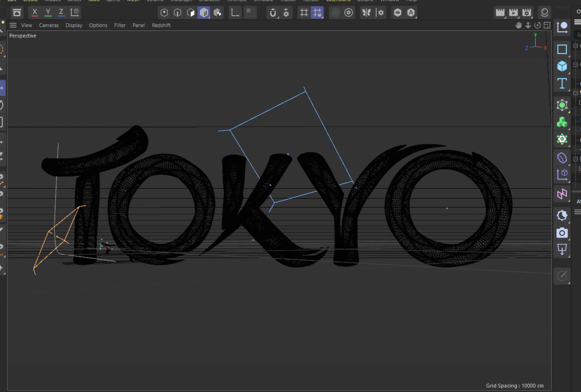Add a Text spline from right palette
581x392 pixels.
click(562, 83)
